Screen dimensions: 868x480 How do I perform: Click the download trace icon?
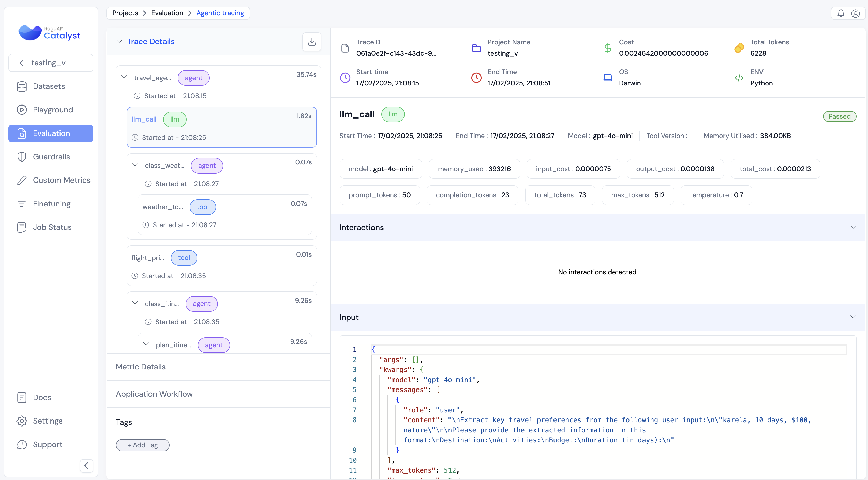coord(311,41)
